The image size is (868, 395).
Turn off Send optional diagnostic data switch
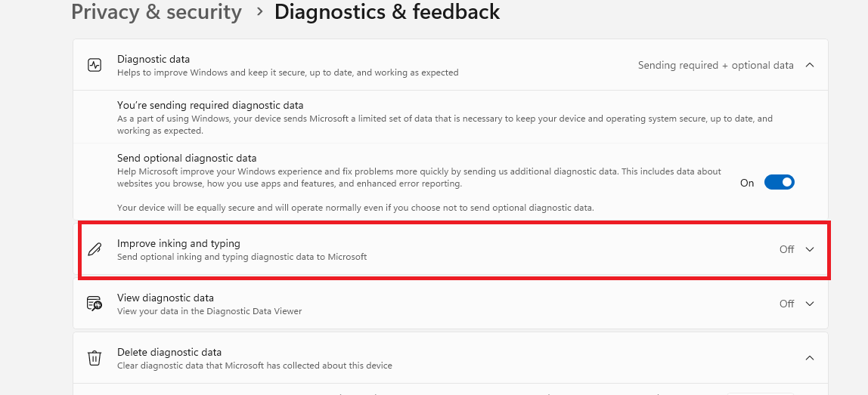[x=779, y=183]
